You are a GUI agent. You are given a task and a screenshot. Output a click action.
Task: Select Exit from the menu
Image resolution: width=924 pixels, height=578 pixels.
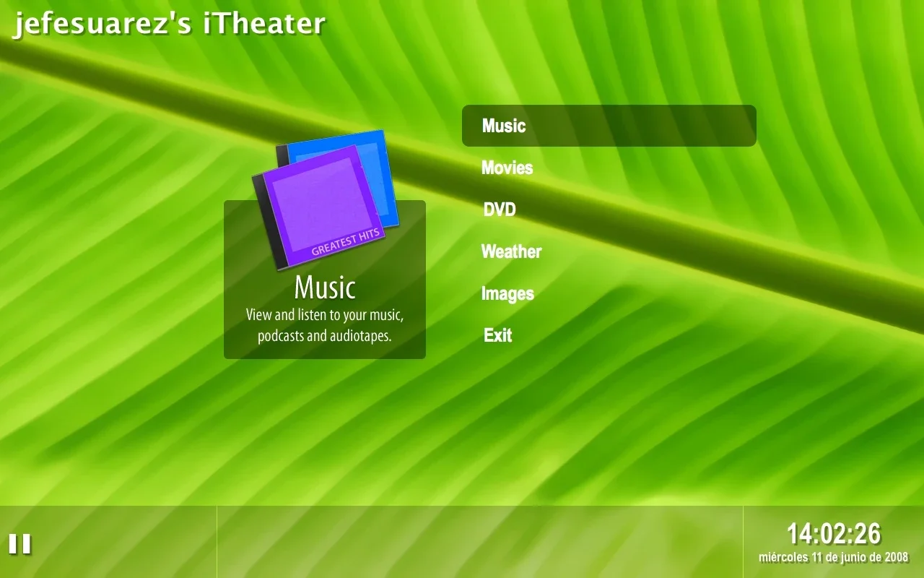click(x=497, y=335)
